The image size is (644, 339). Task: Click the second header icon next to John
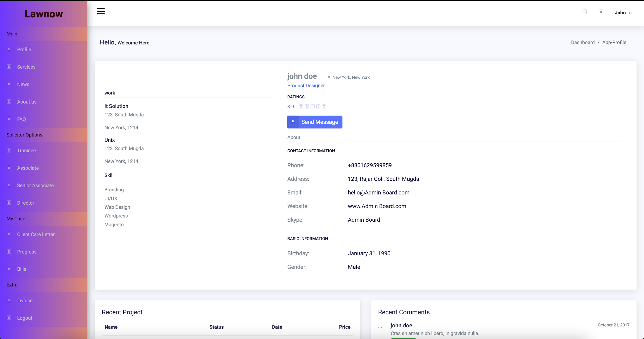click(601, 12)
